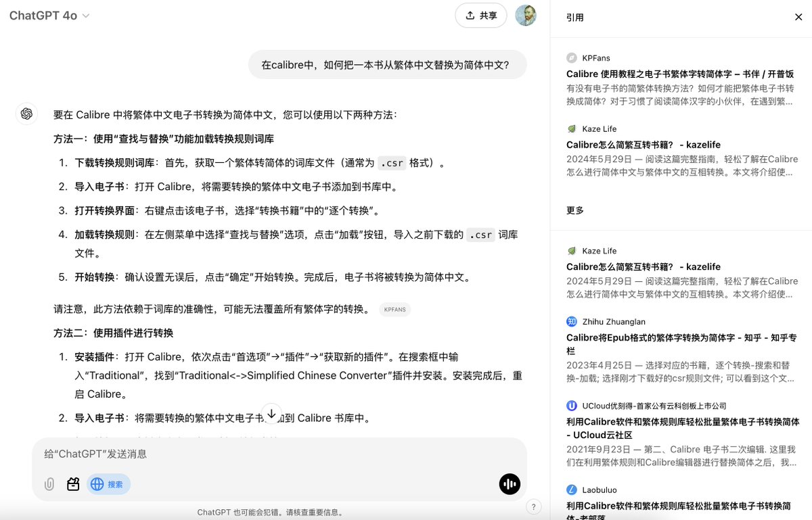This screenshot has width=812, height=520.
Task: Click the ChatGPT logo beside the response
Action: point(26,114)
